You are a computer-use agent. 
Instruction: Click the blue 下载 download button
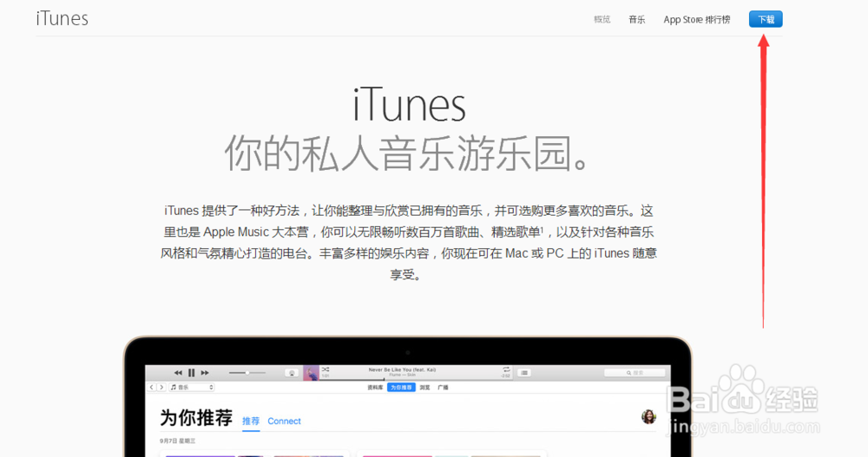(x=766, y=19)
